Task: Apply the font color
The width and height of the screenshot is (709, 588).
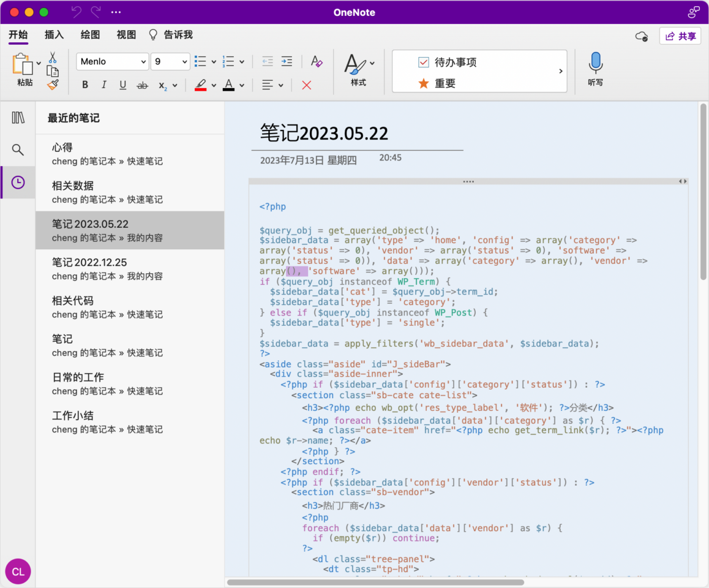Action: (x=229, y=85)
